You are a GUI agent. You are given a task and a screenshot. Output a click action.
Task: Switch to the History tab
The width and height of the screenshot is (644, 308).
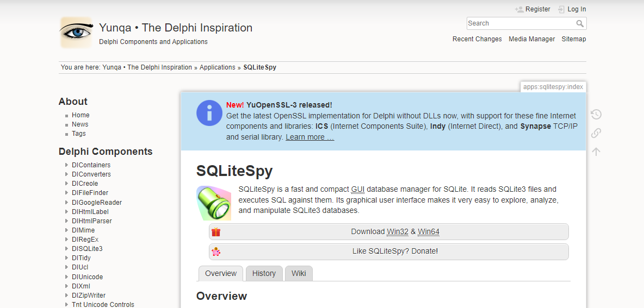(x=264, y=273)
